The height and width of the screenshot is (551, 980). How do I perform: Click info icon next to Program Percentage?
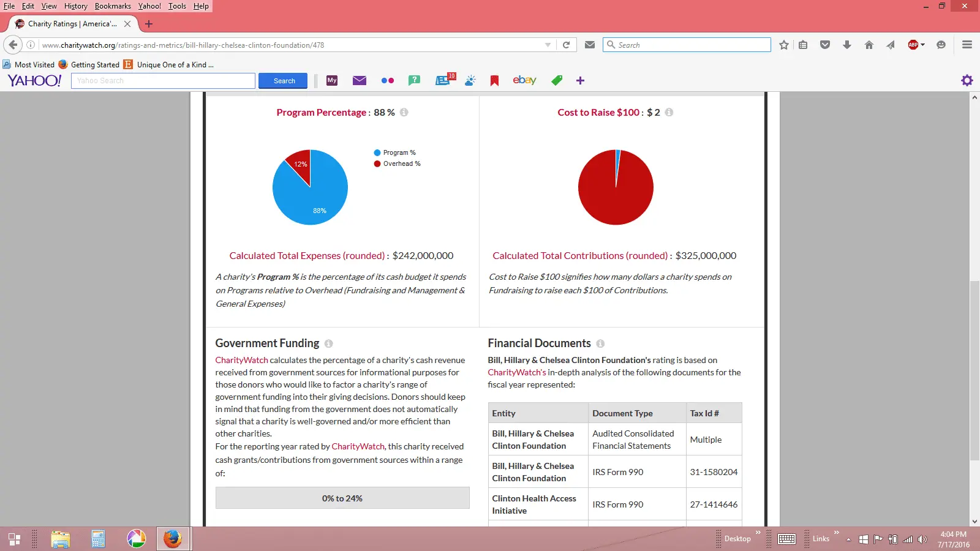(404, 112)
